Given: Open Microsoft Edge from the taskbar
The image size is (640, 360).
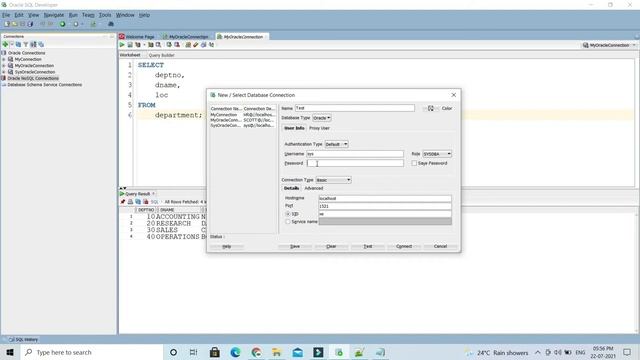Looking at the screenshot, I should [236, 352].
